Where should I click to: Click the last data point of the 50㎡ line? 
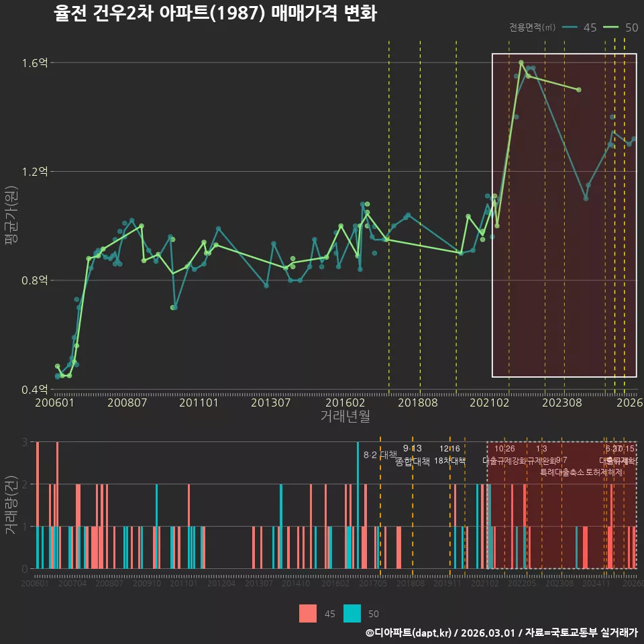click(579, 89)
